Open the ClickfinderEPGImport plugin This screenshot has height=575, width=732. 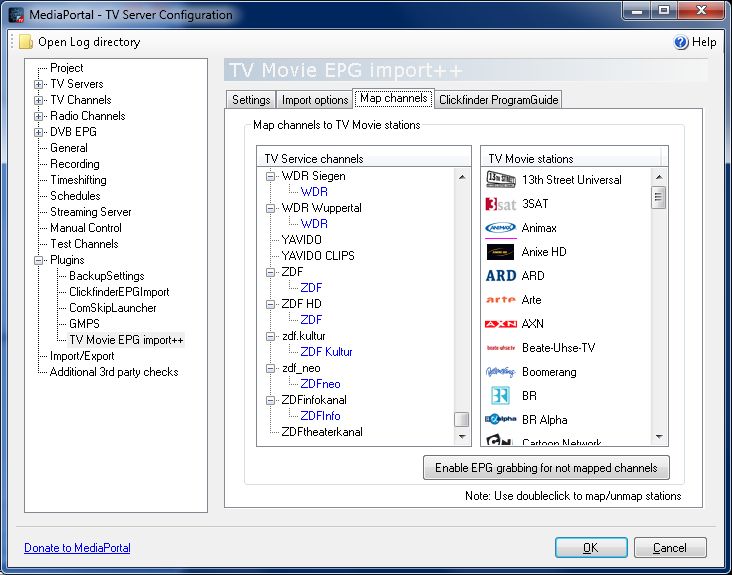[119, 292]
